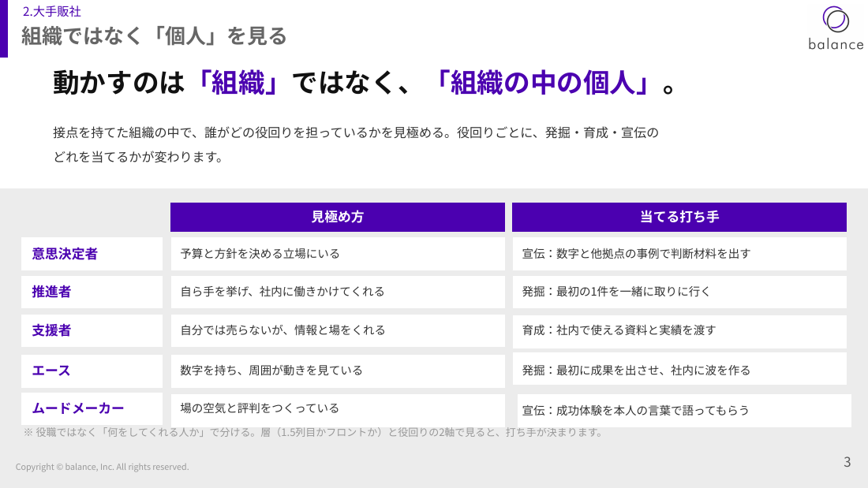Click cell 発掘：最初の1件を一緒に取りに行く
Viewport: 868px width, 488px height.
(x=679, y=292)
